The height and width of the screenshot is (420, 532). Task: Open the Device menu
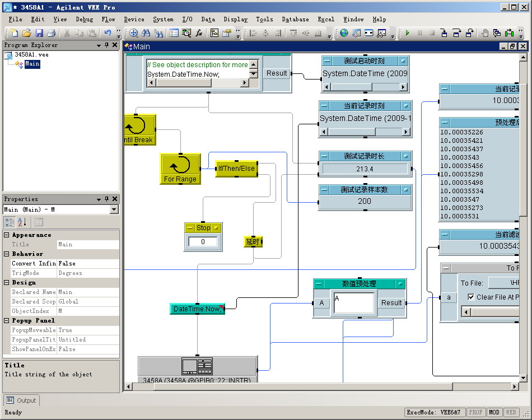(x=134, y=20)
